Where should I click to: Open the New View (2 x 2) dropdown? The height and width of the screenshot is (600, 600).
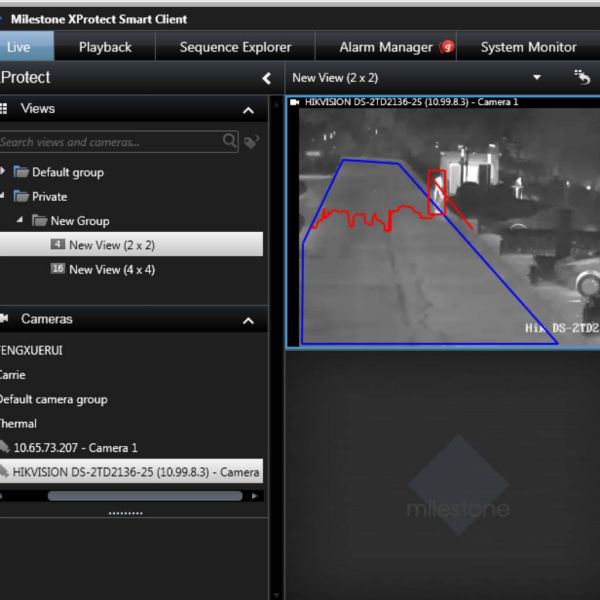(537, 77)
